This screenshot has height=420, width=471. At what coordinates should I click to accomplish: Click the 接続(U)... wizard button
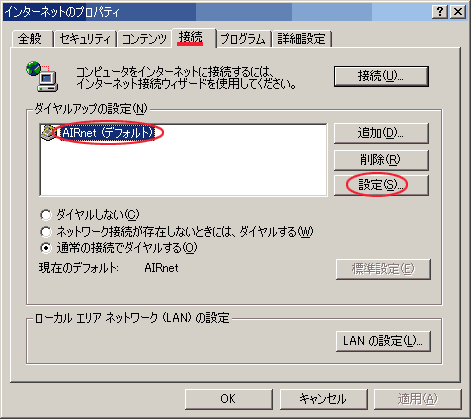[381, 76]
